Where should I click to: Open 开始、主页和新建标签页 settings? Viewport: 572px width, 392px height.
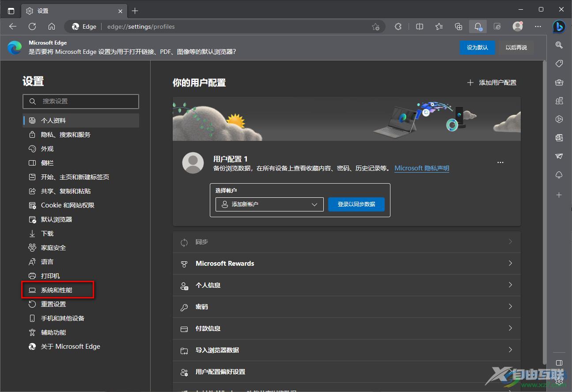click(x=81, y=177)
